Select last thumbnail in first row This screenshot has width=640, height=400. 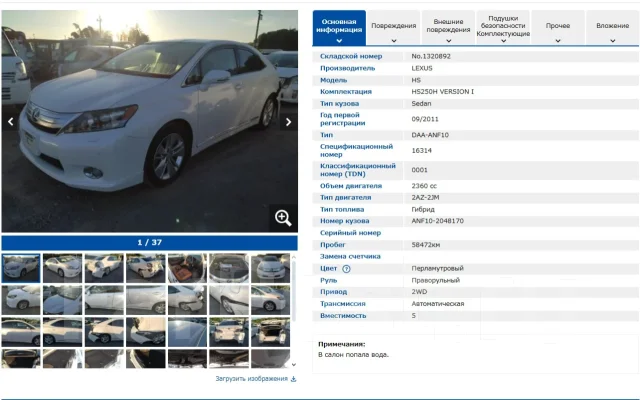(270, 268)
